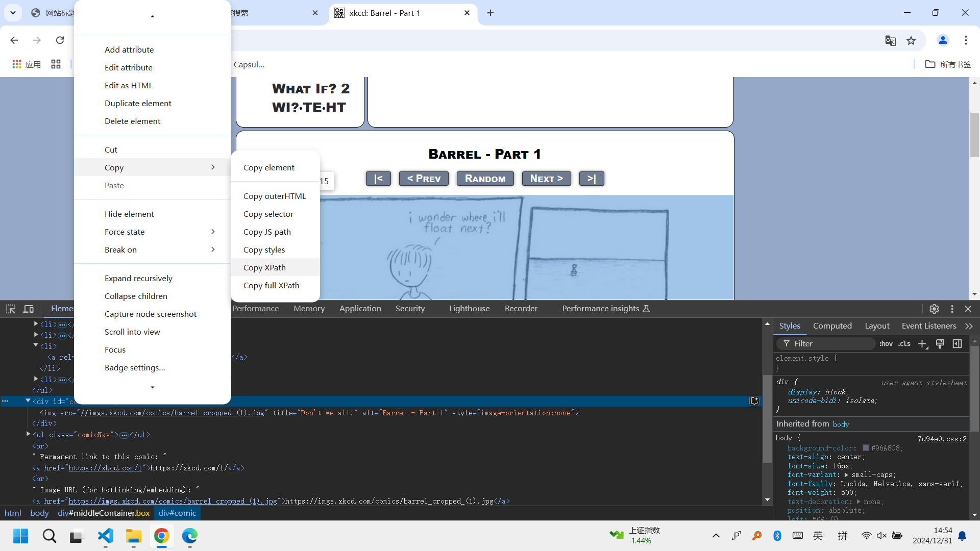Toggle the :hov pseudo-class button
980x551 pixels.
pyautogui.click(x=887, y=344)
